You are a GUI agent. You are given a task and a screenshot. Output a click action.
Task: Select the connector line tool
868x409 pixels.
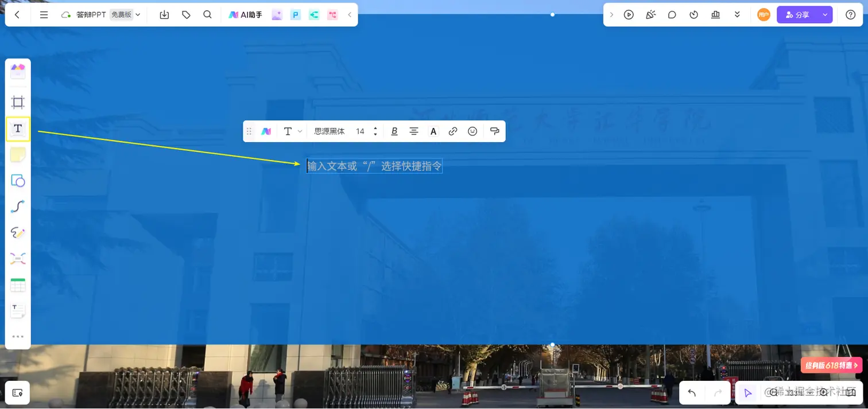pos(18,207)
